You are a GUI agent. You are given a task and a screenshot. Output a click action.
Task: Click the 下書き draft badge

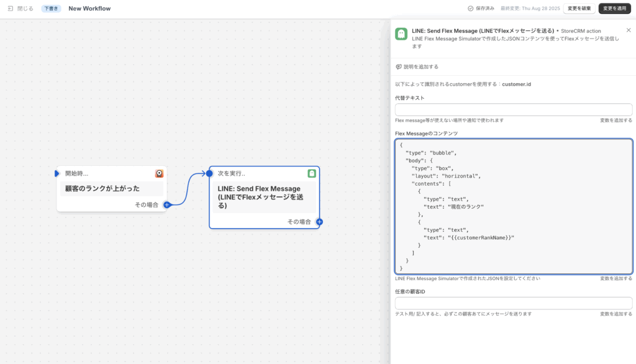tap(51, 9)
